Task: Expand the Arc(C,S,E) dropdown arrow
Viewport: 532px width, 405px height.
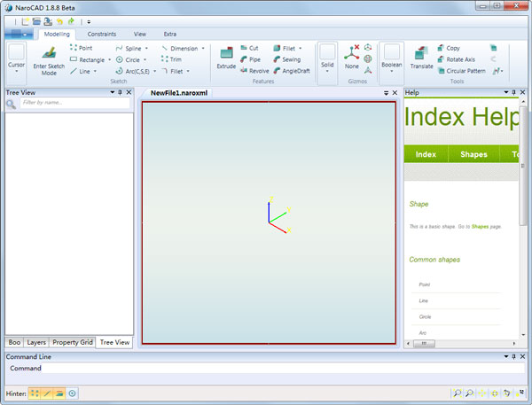Action: [x=154, y=71]
